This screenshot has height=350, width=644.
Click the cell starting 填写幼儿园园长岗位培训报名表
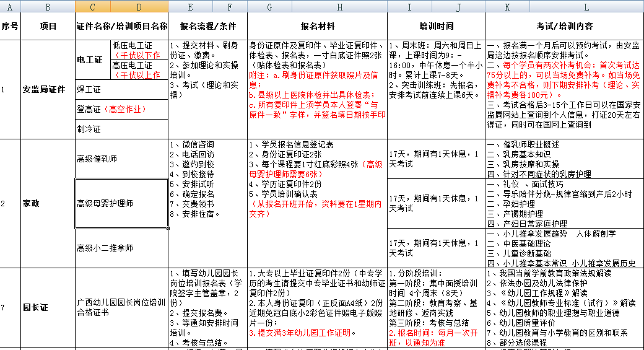pos(208,308)
